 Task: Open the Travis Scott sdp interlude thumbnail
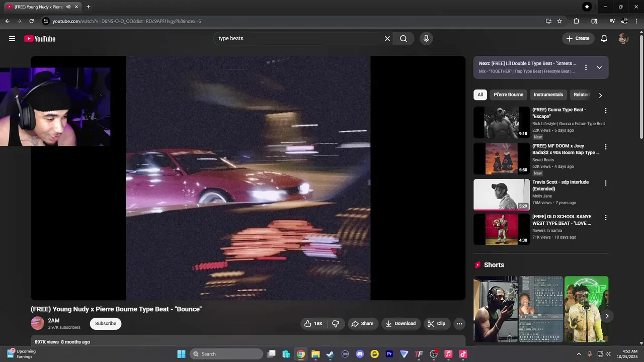tap(502, 195)
